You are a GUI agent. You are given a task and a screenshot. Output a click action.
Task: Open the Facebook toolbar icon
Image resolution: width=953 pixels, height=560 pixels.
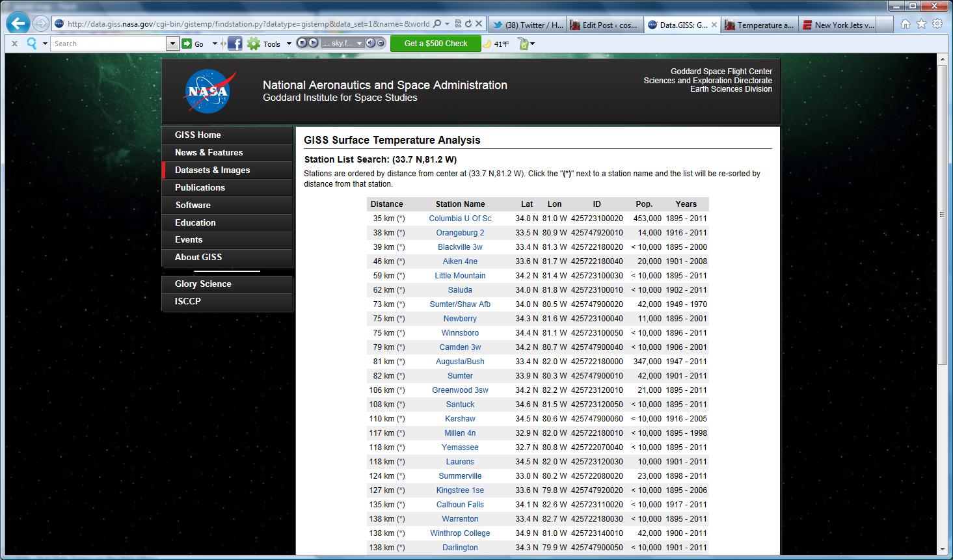235,44
